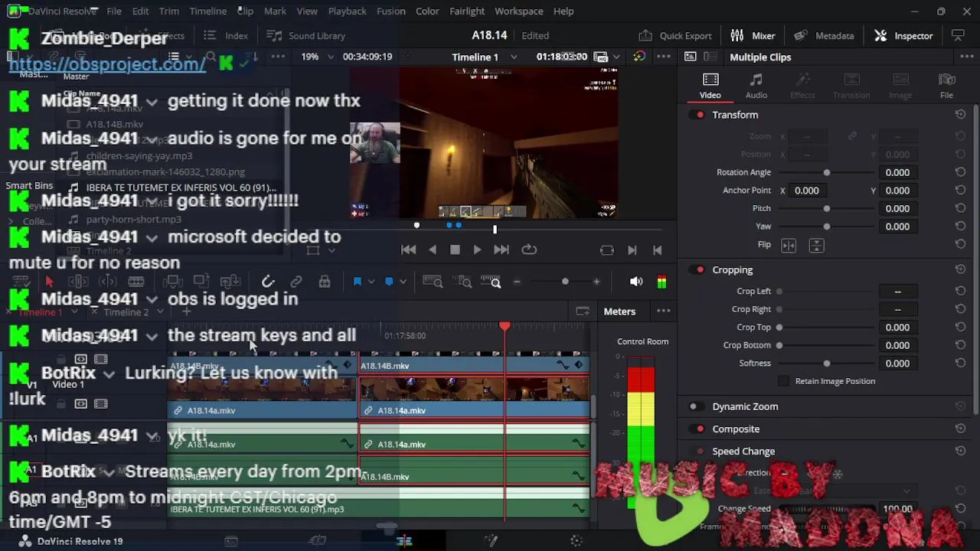The width and height of the screenshot is (980, 551).
Task: Go to previous clip edit point
Action: [x=657, y=250]
